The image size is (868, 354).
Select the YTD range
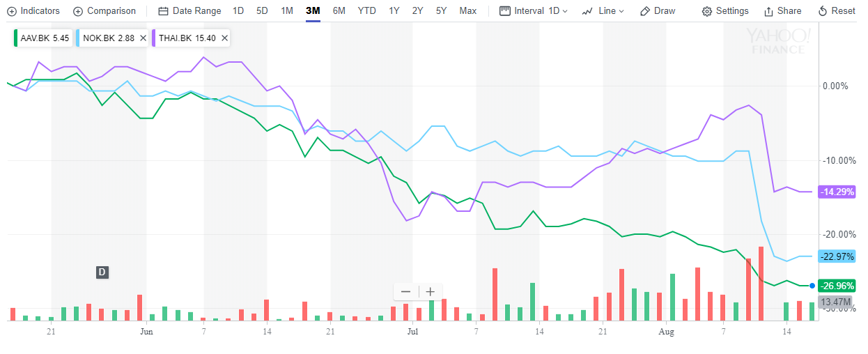[367, 11]
